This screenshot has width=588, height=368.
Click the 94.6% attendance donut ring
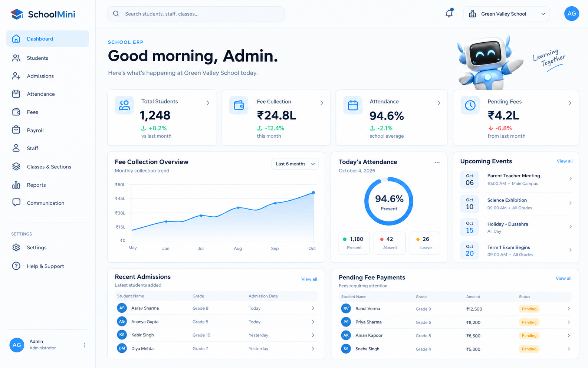pyautogui.click(x=389, y=201)
